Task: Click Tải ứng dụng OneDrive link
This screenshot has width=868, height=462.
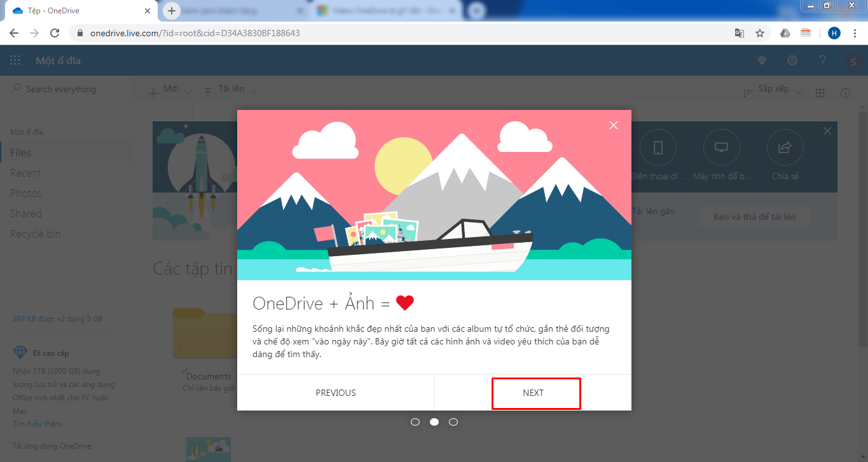Action: point(52,446)
